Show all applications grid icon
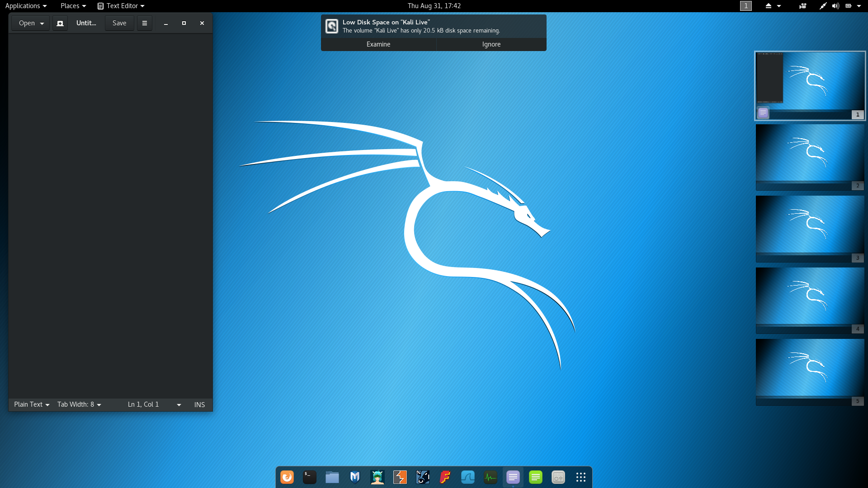Viewport: 868px width, 488px height. (581, 477)
